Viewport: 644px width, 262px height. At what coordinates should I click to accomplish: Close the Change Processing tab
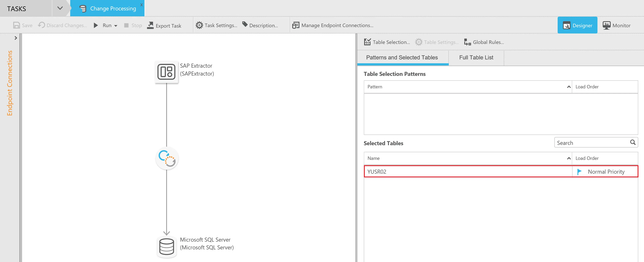pyautogui.click(x=141, y=5)
